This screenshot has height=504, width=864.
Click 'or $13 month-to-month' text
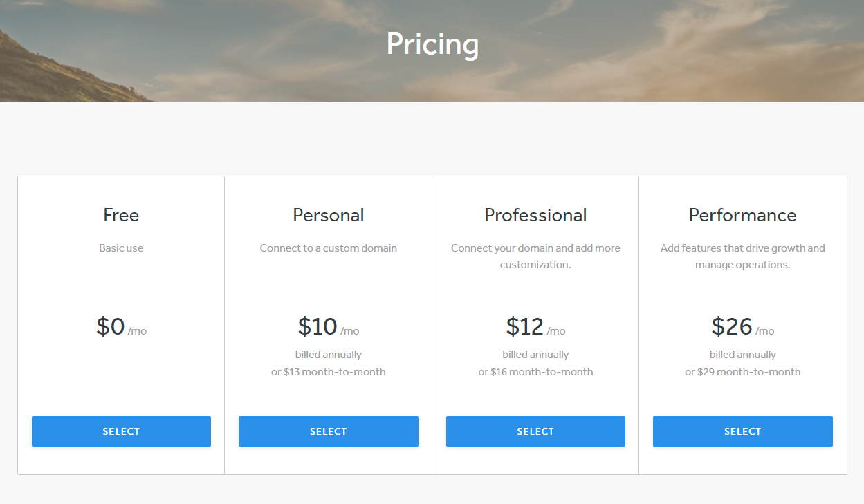[329, 372]
